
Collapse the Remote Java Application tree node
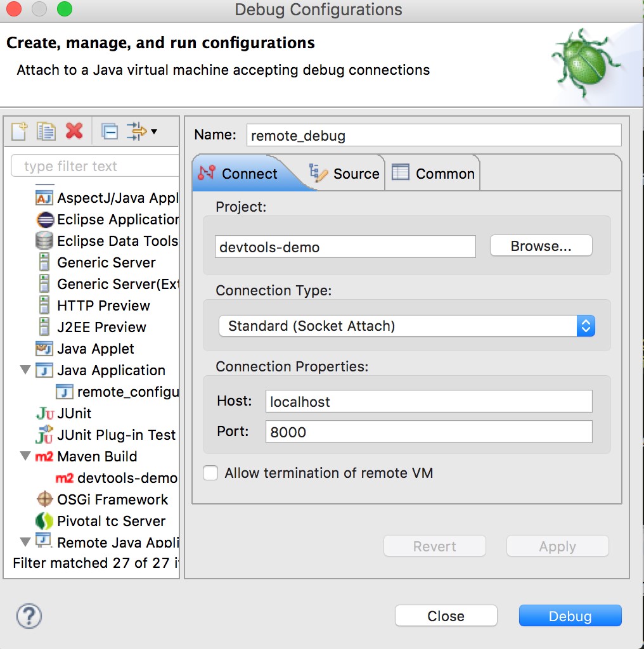click(x=25, y=542)
